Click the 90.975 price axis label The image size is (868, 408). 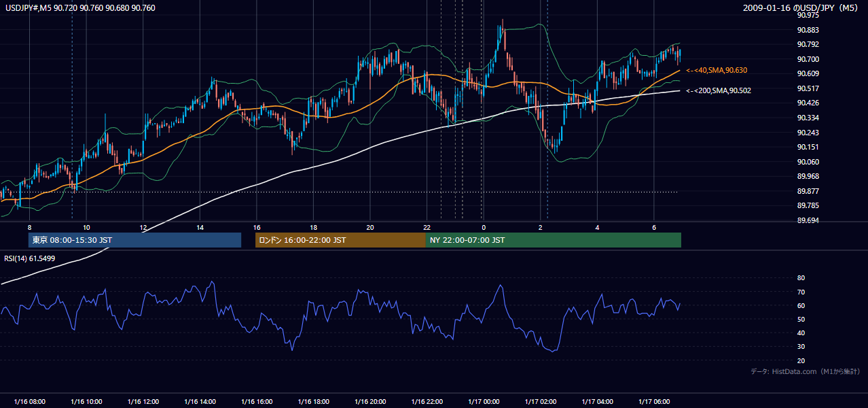coord(808,15)
